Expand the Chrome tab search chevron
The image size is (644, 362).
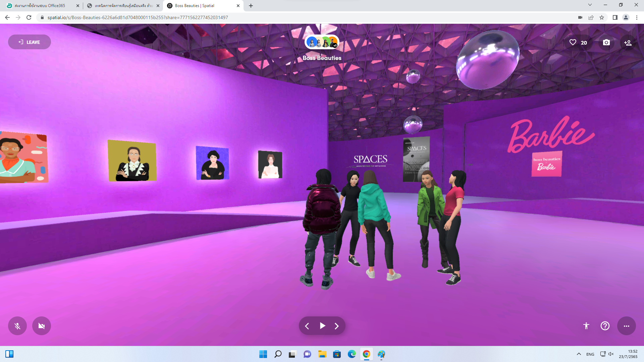click(x=590, y=5)
